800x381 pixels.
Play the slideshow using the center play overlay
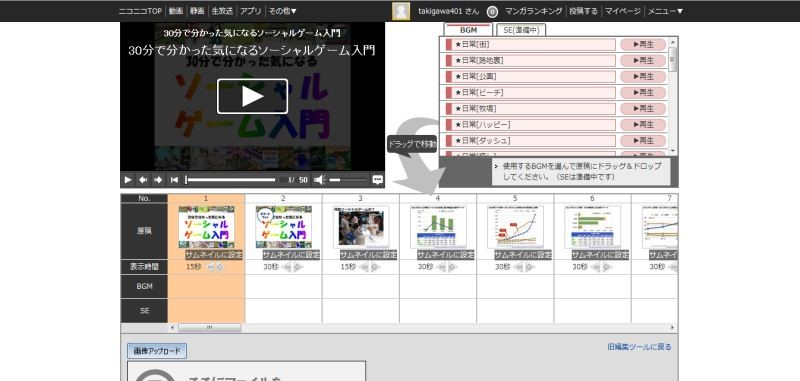(253, 96)
